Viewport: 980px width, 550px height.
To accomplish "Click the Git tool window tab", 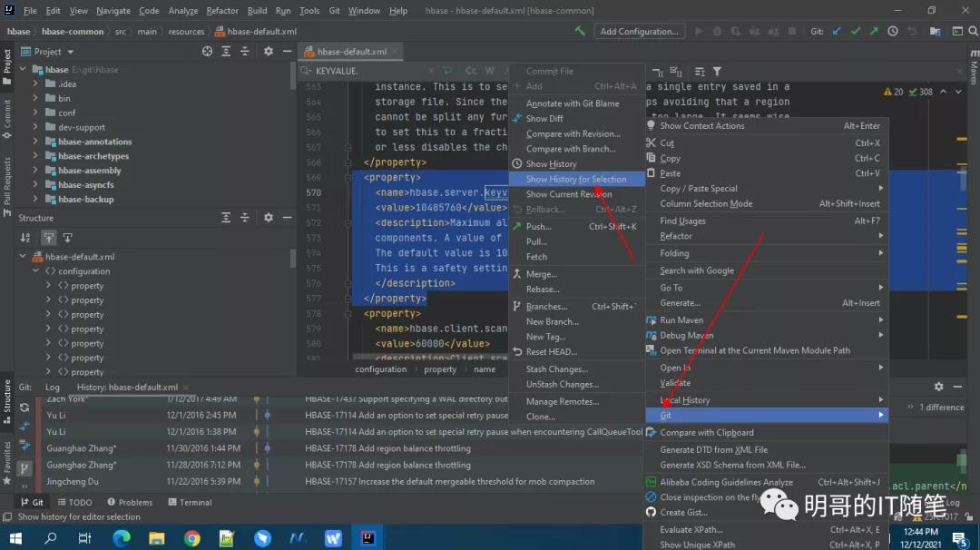I will point(32,502).
